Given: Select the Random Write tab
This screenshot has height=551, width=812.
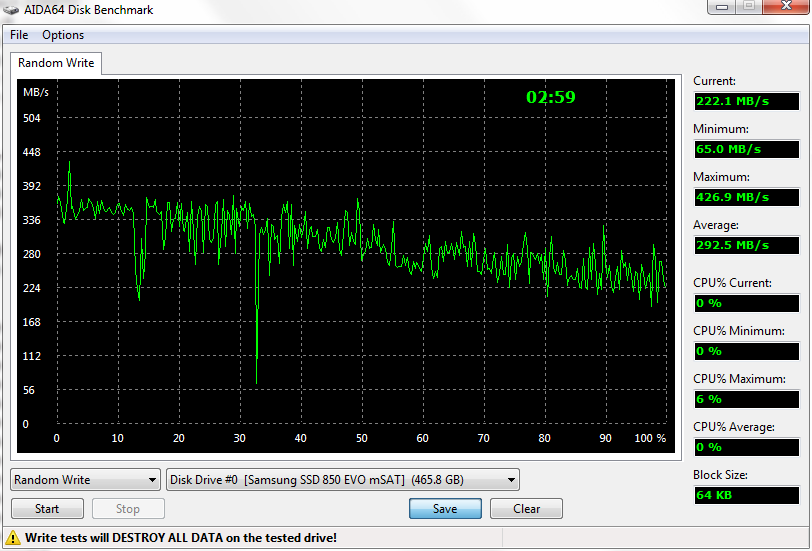Looking at the screenshot, I should click(56, 63).
